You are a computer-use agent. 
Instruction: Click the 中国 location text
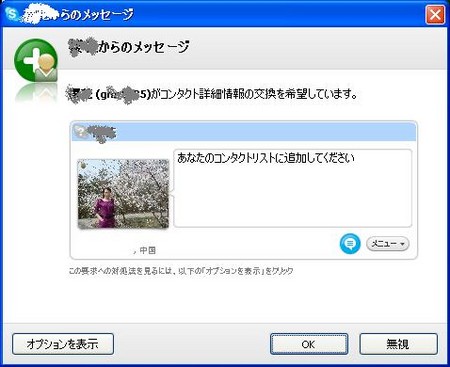point(148,250)
